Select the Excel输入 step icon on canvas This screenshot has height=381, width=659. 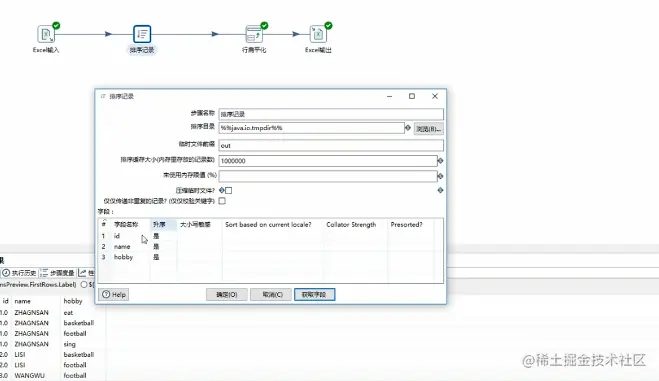[46, 34]
